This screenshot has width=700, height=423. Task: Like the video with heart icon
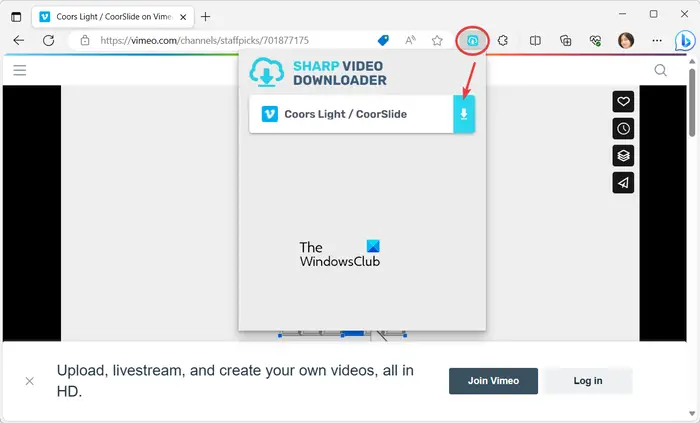623,101
